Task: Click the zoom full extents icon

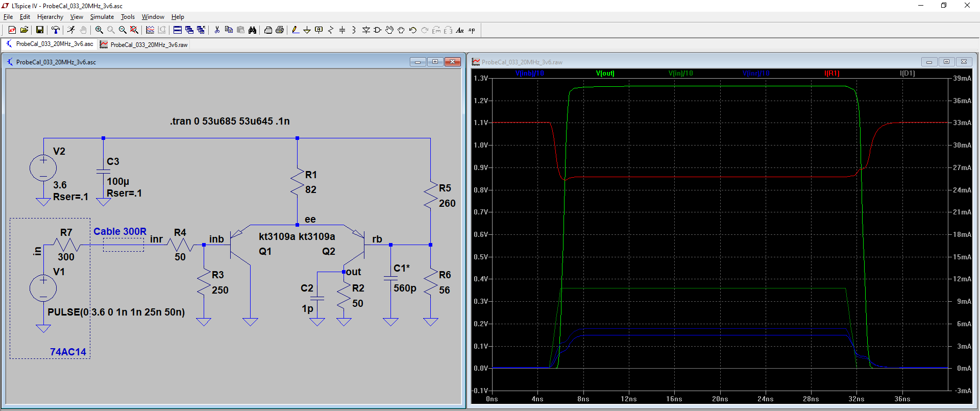Action: [x=134, y=30]
